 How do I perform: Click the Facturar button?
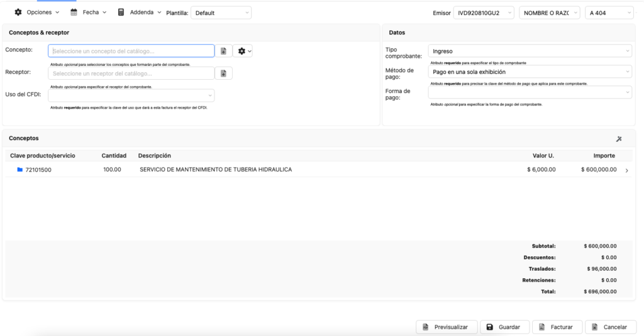coord(557,327)
